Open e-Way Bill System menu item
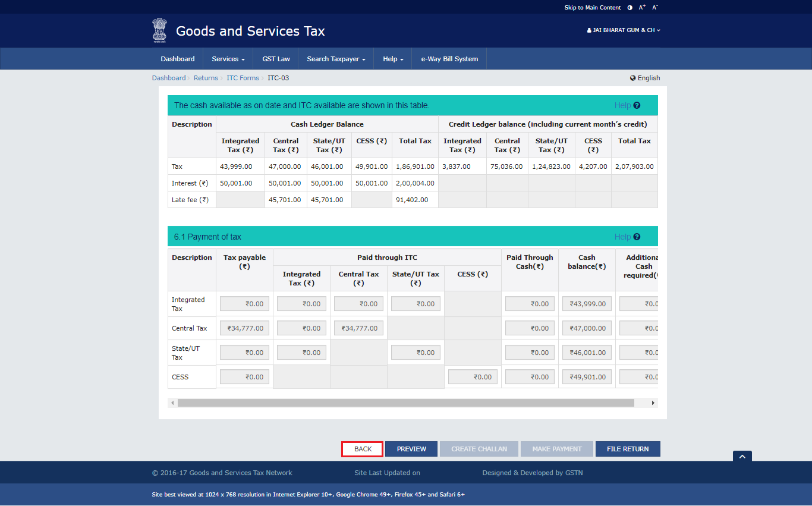Viewport: 812px width, 506px height. point(449,59)
